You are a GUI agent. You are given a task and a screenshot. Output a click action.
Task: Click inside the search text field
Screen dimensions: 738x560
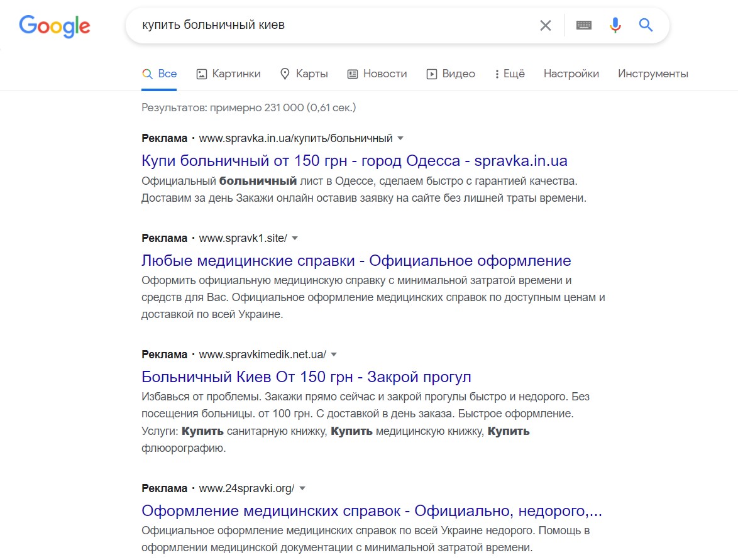327,26
